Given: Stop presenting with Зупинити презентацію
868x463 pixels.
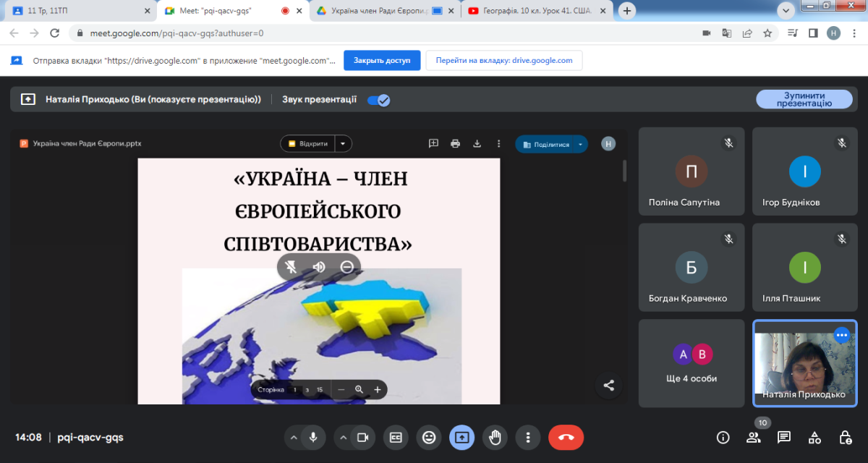Looking at the screenshot, I should 804,99.
